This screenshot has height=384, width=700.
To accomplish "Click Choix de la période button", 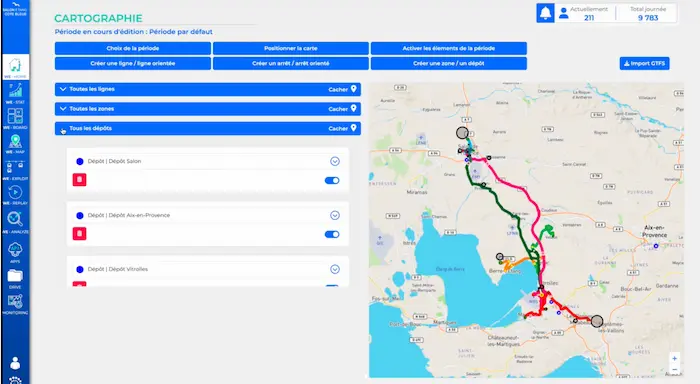I will (x=133, y=48).
